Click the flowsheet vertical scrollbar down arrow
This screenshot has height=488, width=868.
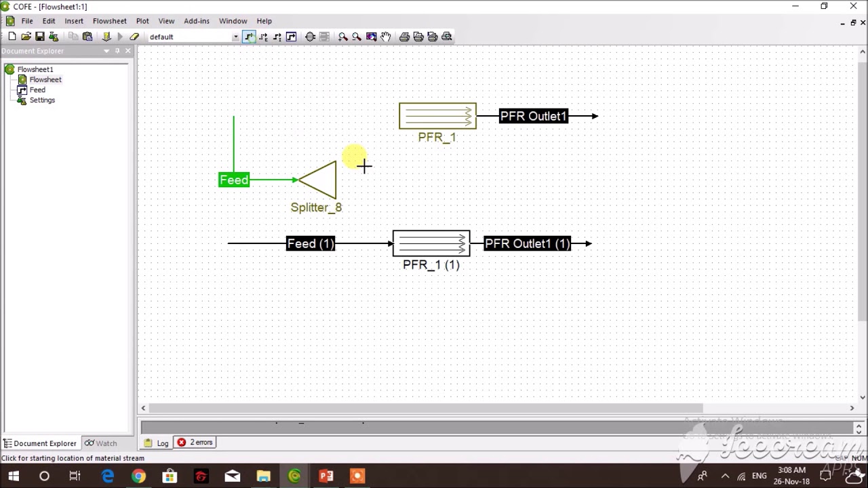click(x=863, y=398)
